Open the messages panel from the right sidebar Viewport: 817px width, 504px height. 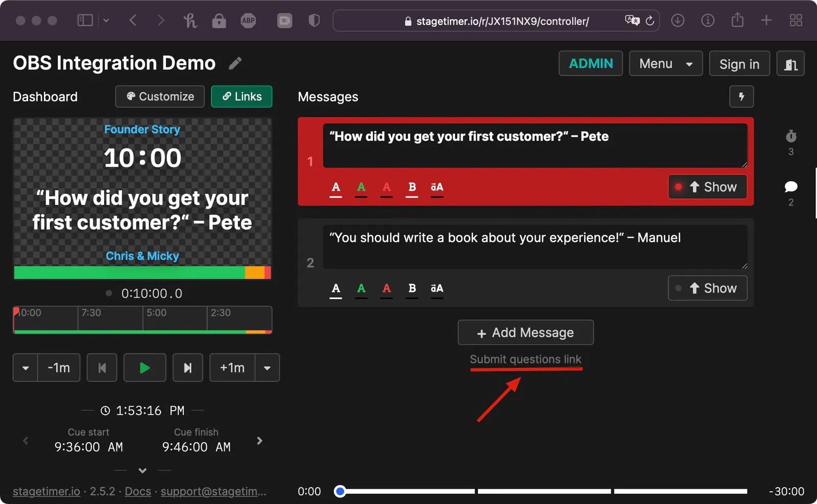(x=790, y=187)
